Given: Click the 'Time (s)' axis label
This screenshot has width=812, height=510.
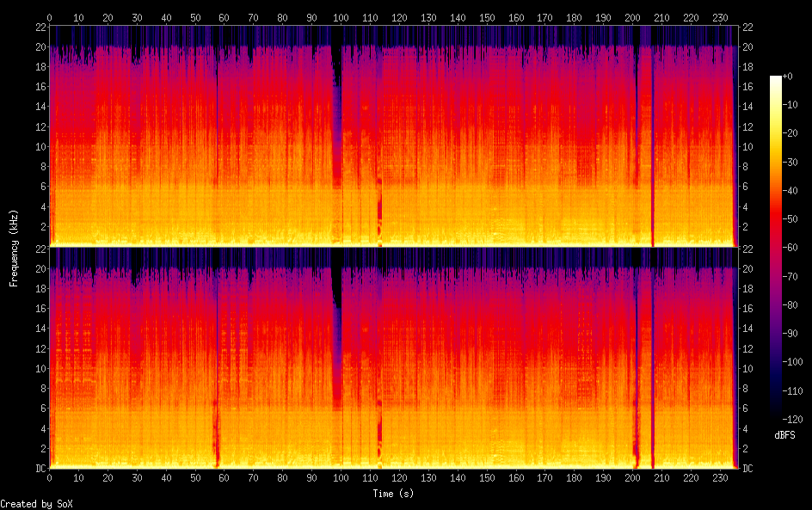Looking at the screenshot, I should pos(392,494).
